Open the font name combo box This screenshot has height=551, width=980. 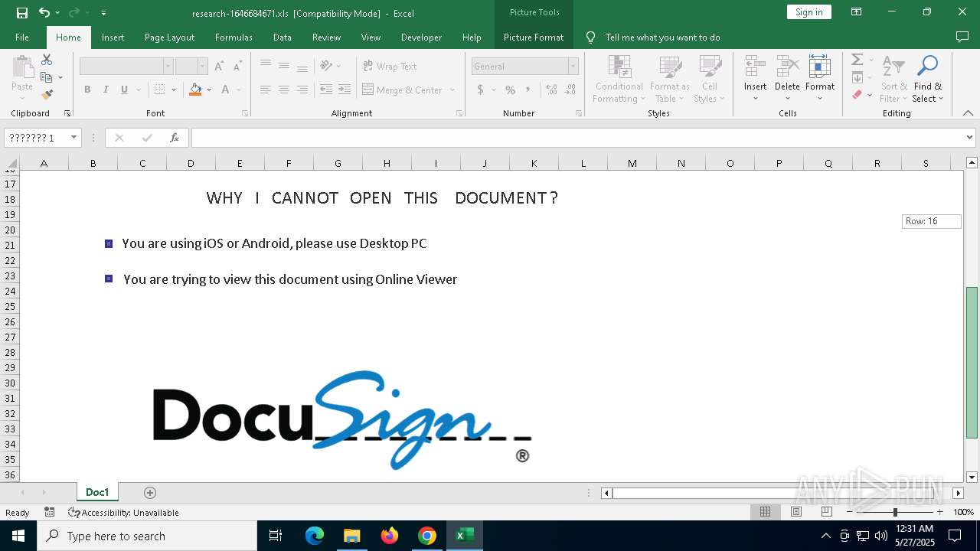126,67
